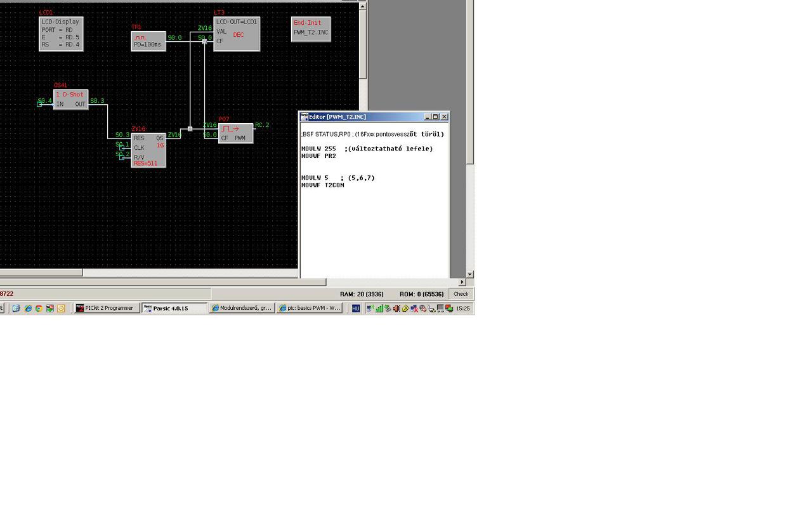This screenshot has height=513, width=812.
Task: Click the system clock showing 15:25
Action: click(x=463, y=309)
